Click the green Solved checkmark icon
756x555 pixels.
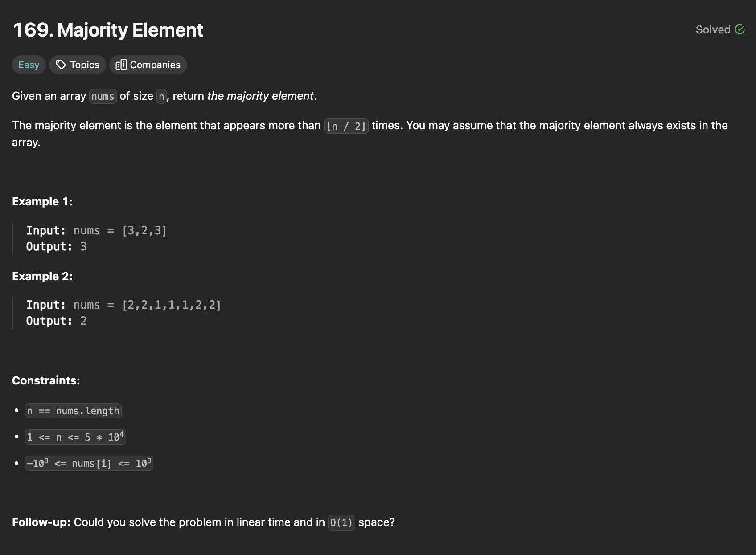[740, 29]
